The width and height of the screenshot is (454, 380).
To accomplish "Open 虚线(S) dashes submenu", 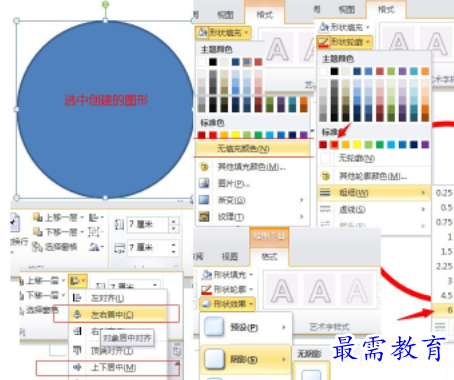I will click(373, 209).
